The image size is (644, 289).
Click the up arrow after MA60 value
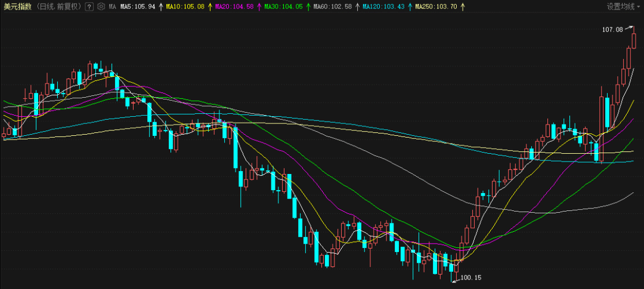[x=358, y=7]
